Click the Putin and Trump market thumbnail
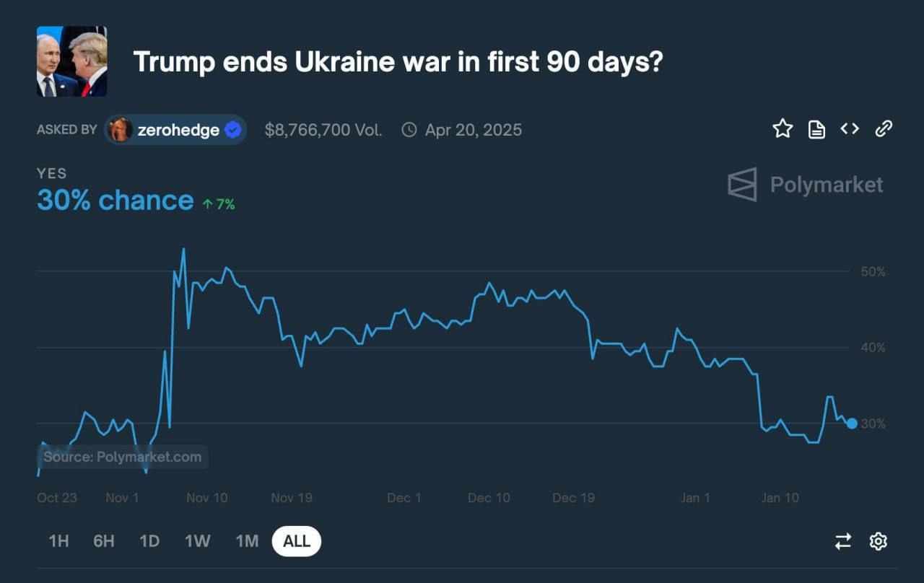Image resolution: width=924 pixels, height=583 pixels. coord(71,61)
